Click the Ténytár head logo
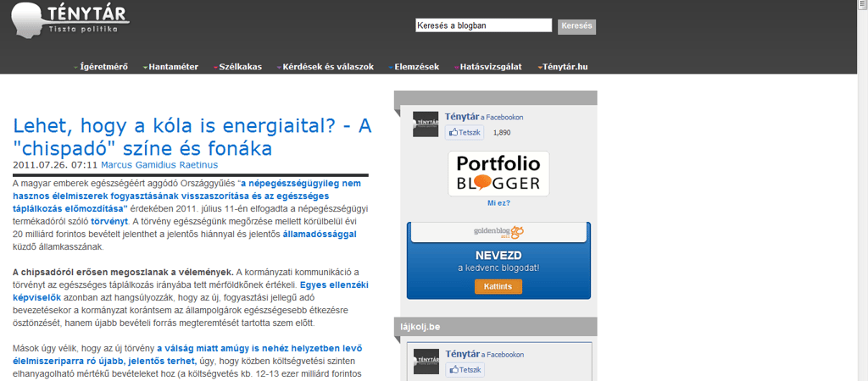 (x=31, y=20)
